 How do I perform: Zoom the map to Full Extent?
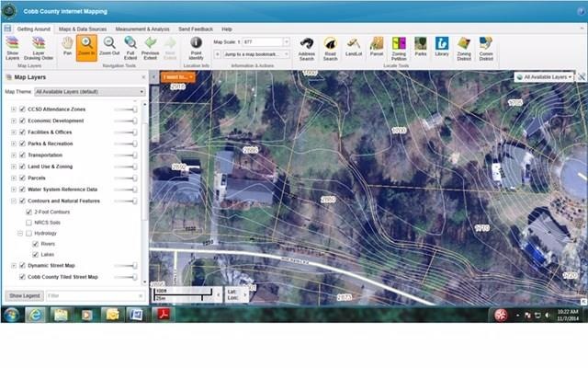point(130,47)
